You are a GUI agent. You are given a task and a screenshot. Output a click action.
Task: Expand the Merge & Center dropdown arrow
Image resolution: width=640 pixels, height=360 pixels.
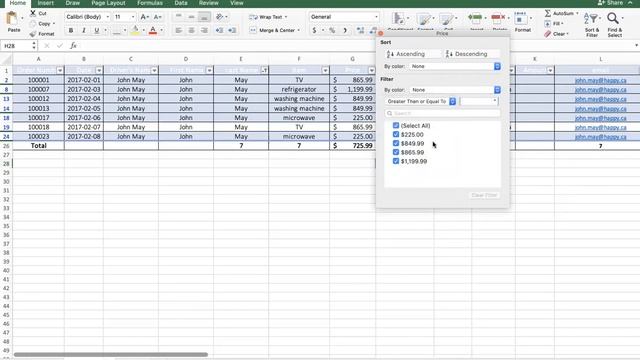coord(299,30)
